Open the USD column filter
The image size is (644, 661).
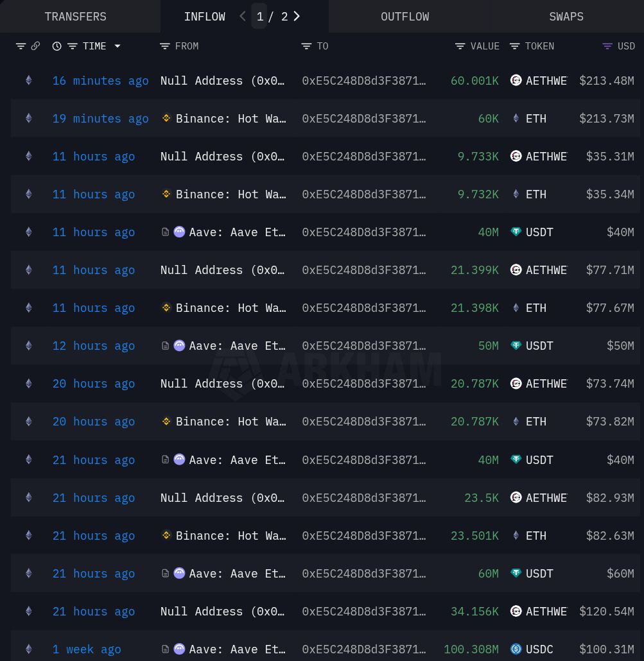607,46
